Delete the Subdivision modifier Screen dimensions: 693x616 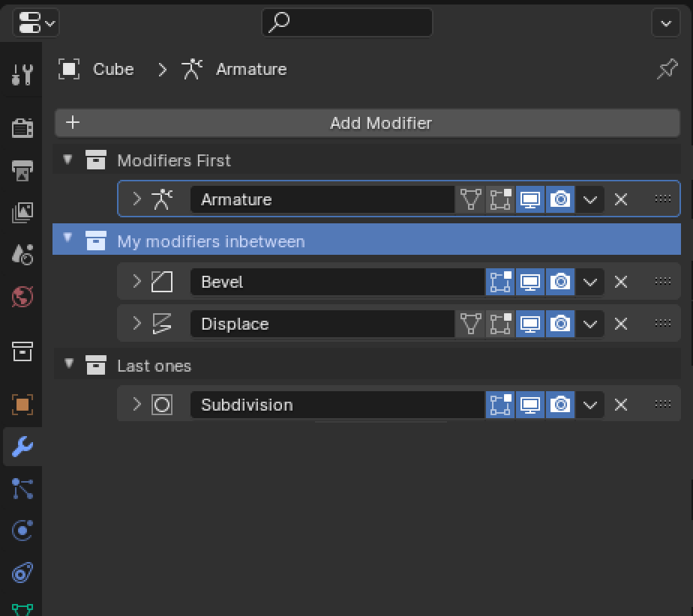click(x=621, y=405)
